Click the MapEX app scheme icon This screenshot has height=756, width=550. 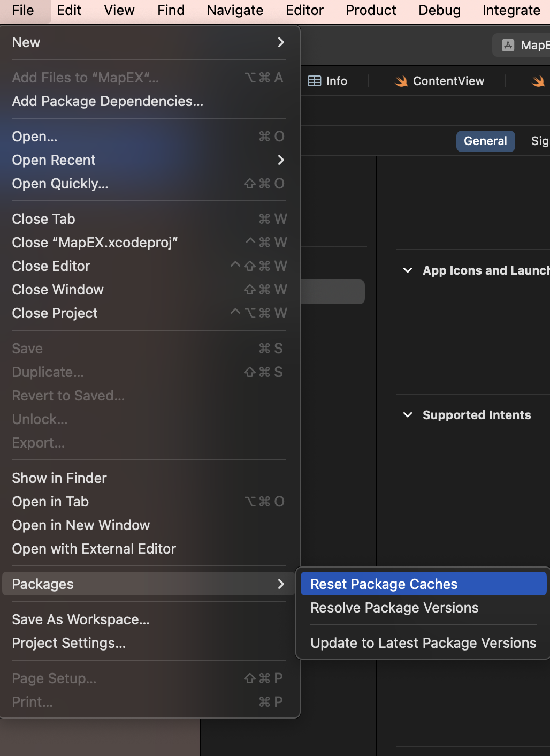[x=508, y=46]
